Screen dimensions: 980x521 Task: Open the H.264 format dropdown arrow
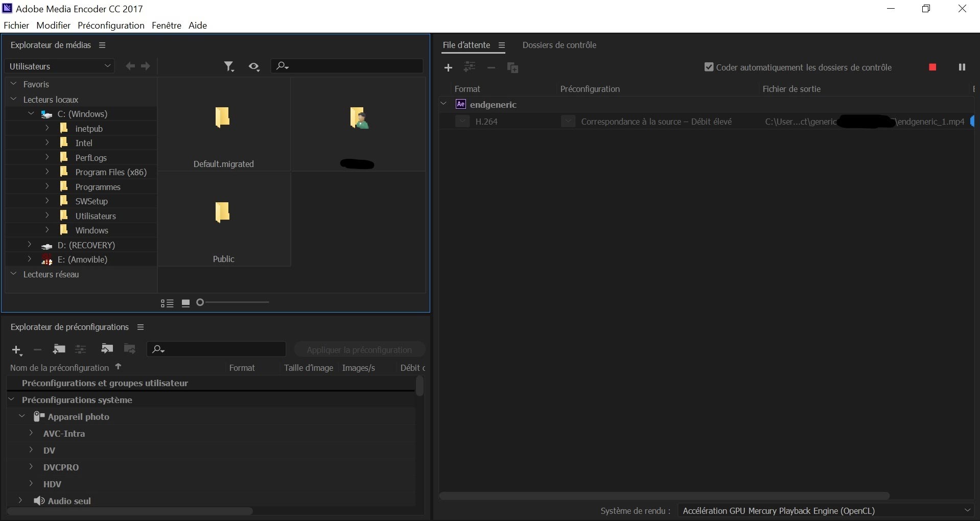tap(462, 121)
